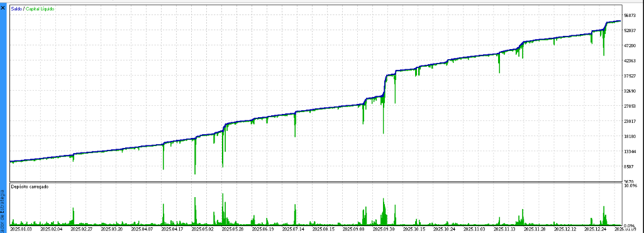
Task: Click the 2025.02.27 date label
Action: [81, 229]
